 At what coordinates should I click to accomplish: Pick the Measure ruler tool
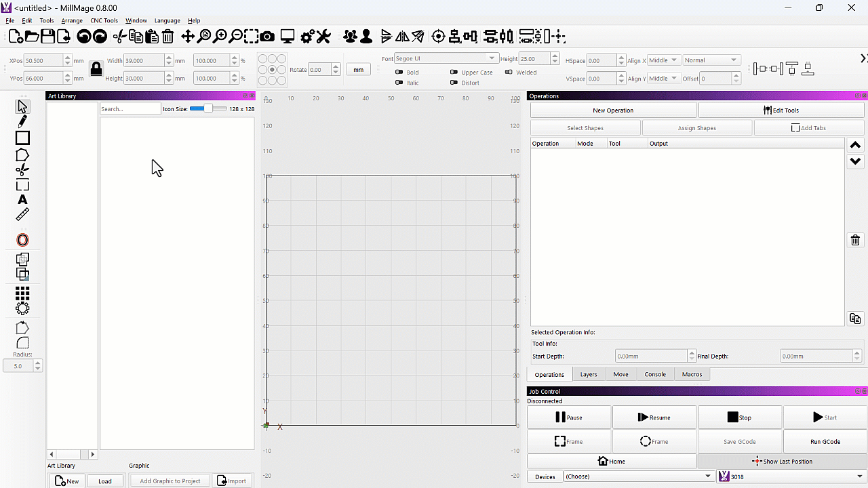pos(22,215)
